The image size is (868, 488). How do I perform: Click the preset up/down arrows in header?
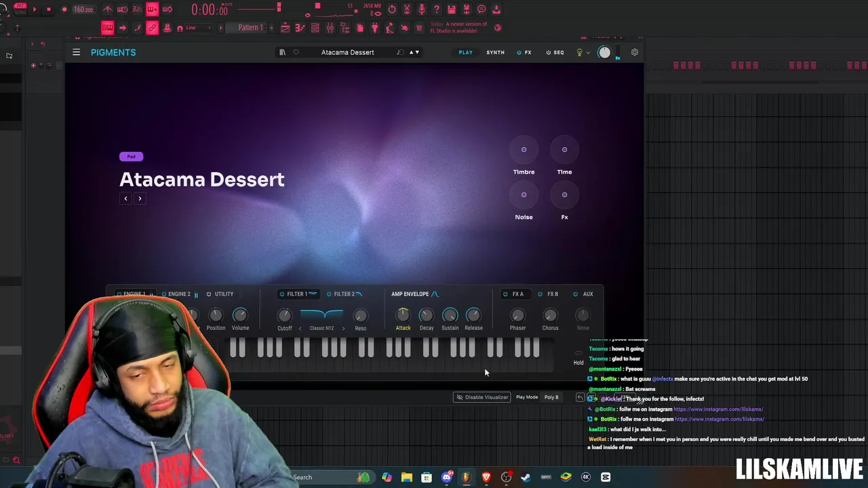click(x=414, y=52)
